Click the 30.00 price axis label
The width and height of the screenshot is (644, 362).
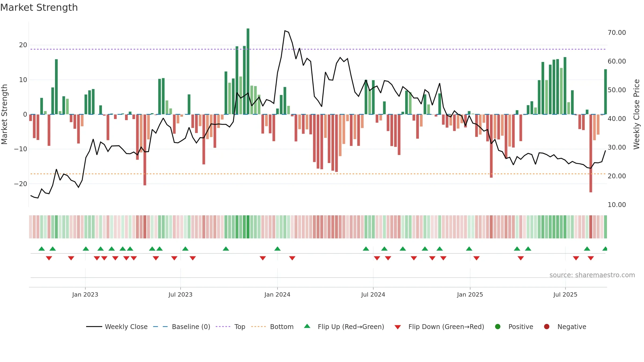tap(617, 147)
